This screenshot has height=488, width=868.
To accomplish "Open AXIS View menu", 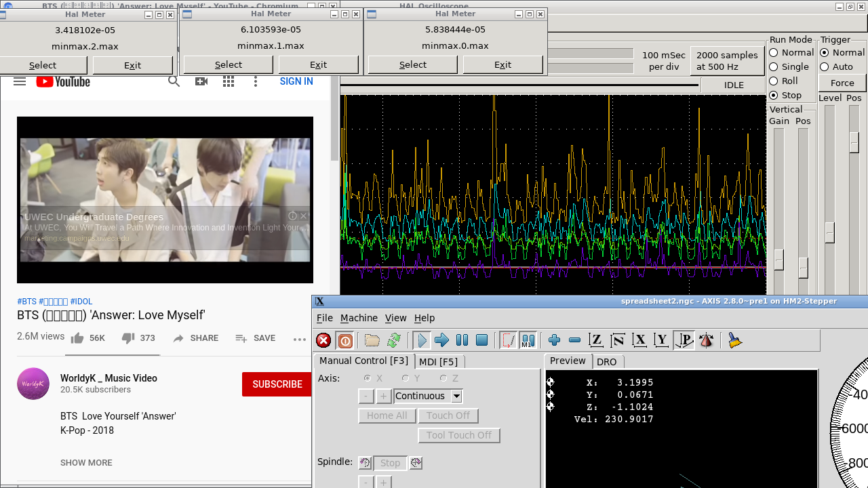I will pos(395,318).
